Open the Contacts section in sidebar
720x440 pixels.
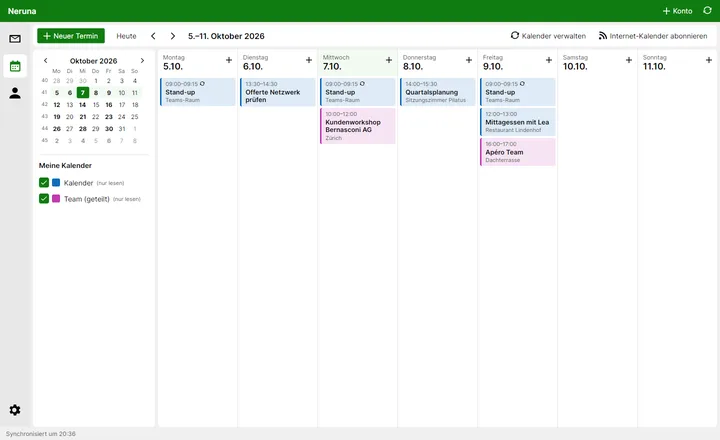[x=15, y=93]
